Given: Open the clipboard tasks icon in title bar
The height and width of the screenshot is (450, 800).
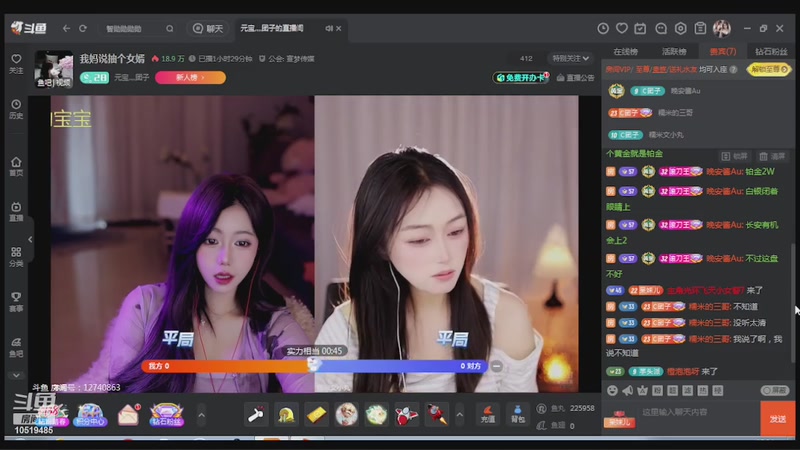Looking at the screenshot, I should [x=700, y=29].
